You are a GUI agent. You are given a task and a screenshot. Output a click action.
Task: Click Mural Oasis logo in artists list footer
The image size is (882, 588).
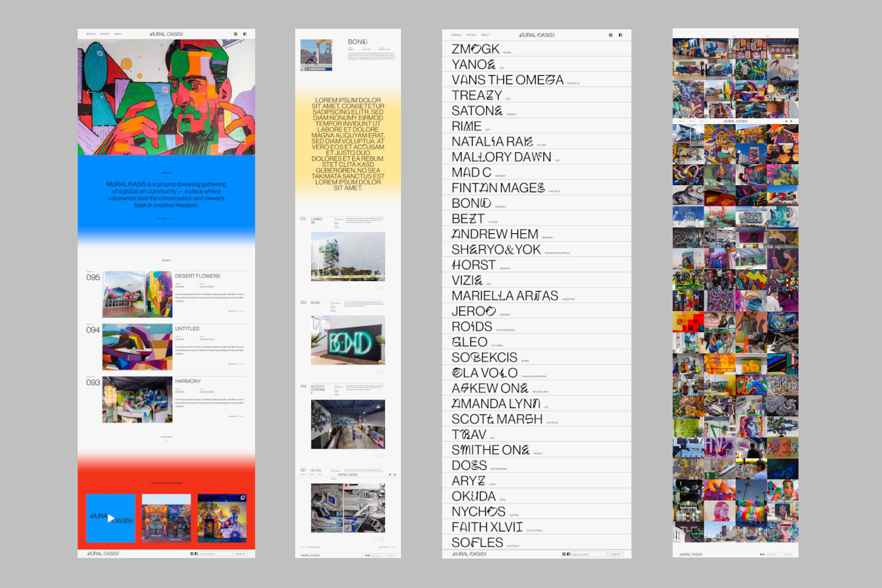point(469,554)
